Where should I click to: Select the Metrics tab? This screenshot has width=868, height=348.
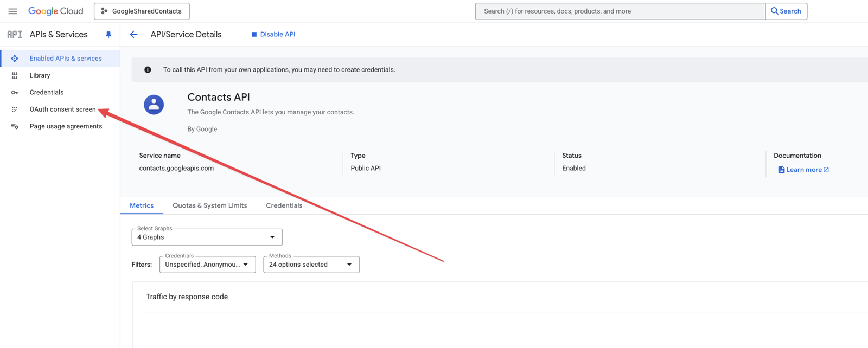point(142,205)
